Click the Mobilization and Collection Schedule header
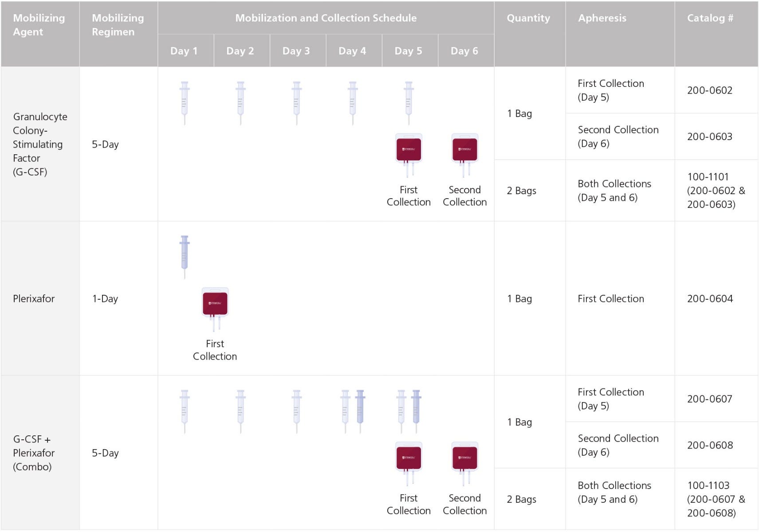This screenshot has width=759, height=532. tap(326, 18)
